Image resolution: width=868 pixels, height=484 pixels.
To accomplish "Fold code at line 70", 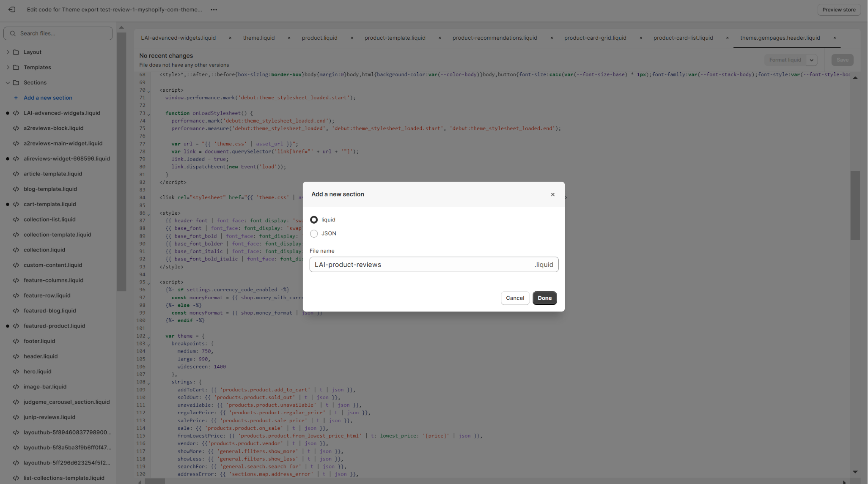I will point(148,91).
